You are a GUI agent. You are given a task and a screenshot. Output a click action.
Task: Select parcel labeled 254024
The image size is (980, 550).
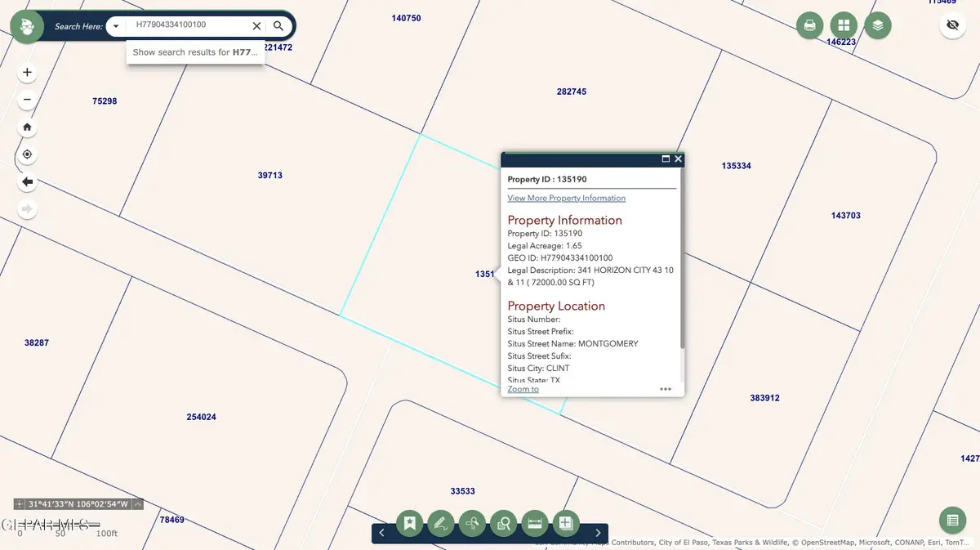[x=201, y=417]
